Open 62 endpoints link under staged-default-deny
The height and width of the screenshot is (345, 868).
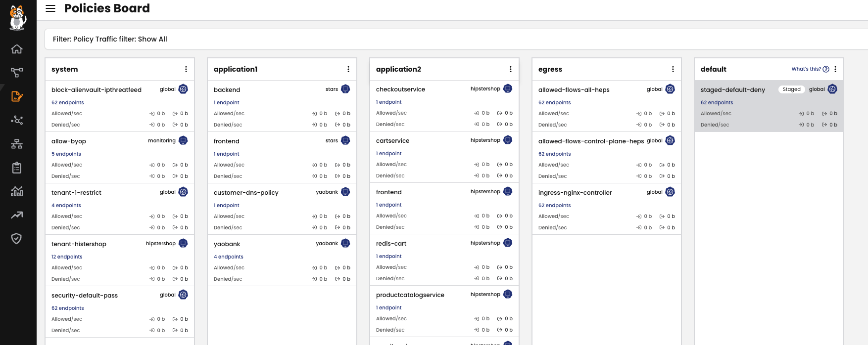click(717, 103)
